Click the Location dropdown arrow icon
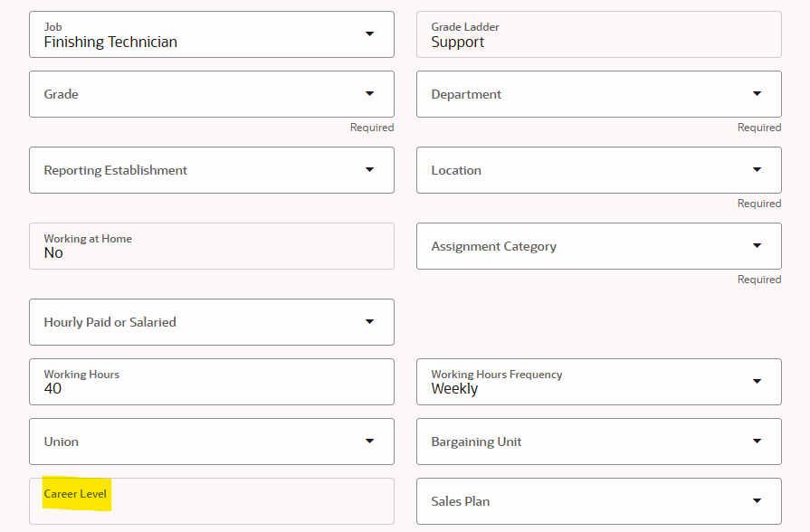Image resolution: width=810 pixels, height=532 pixels. [758, 169]
